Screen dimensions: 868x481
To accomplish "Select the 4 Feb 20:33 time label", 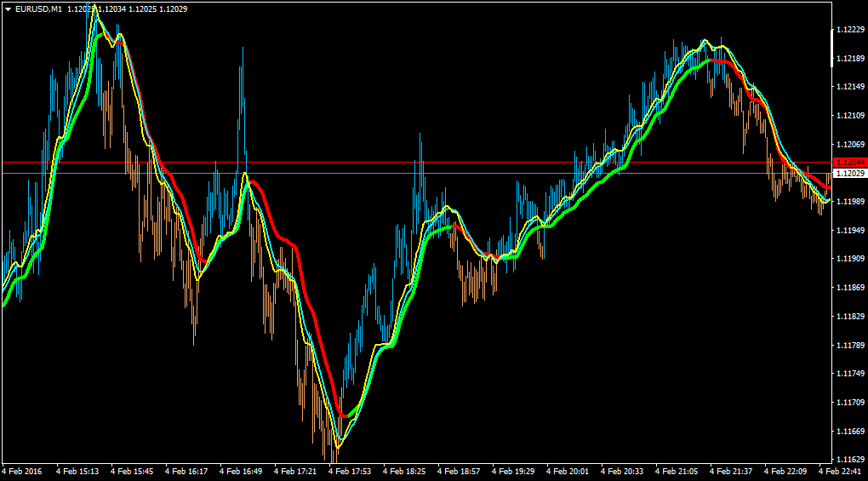I will (622, 471).
